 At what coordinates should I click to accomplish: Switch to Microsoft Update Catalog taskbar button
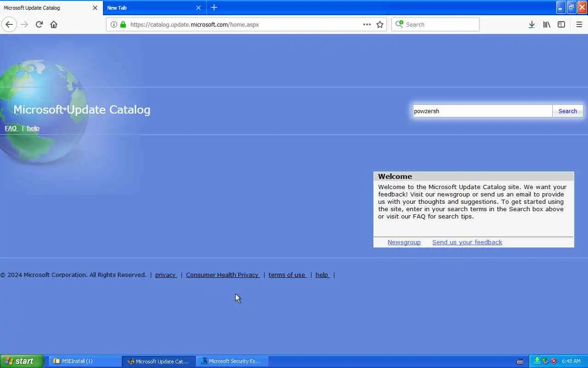(x=159, y=361)
